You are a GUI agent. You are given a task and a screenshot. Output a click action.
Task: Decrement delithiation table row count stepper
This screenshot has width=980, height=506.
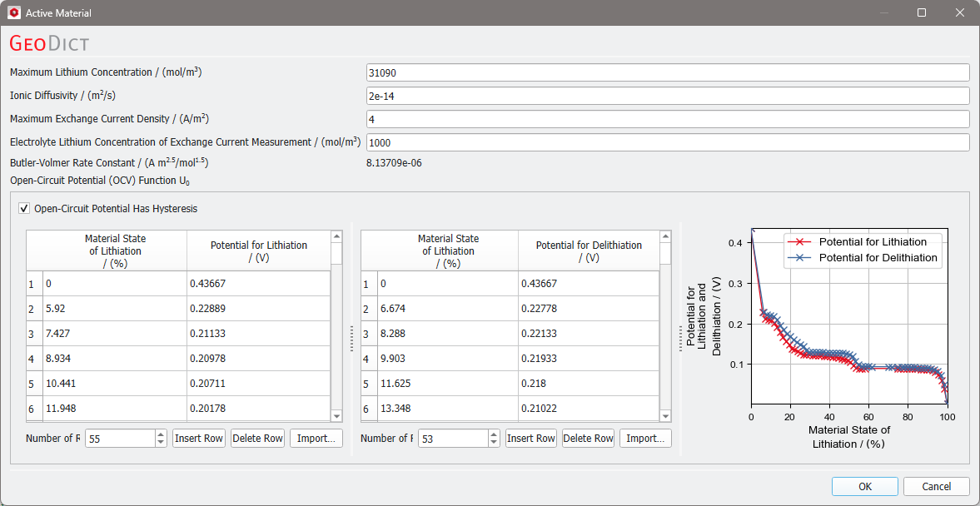(494, 442)
